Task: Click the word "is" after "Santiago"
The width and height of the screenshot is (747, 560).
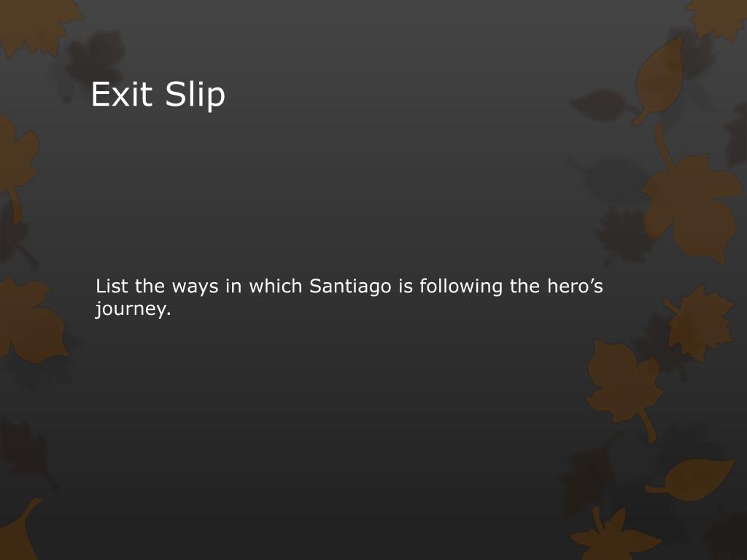Action: click(406, 286)
